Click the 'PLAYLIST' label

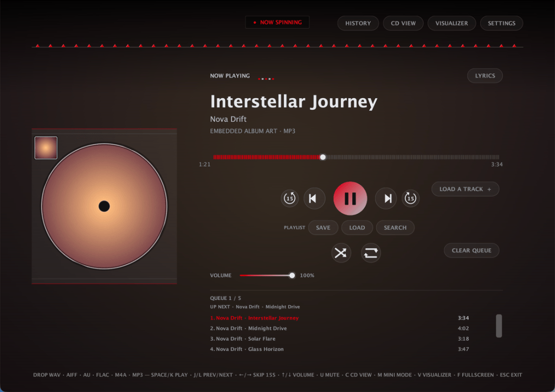pyautogui.click(x=294, y=227)
